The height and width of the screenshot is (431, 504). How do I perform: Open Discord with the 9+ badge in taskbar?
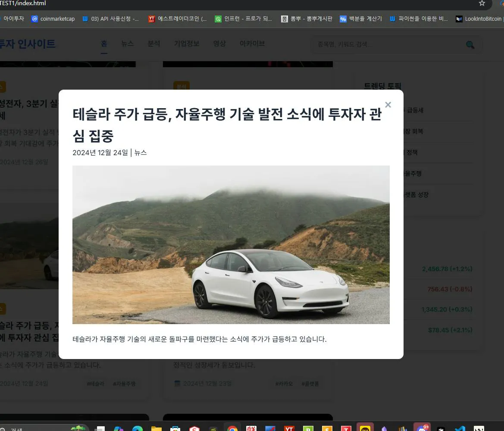422,428
